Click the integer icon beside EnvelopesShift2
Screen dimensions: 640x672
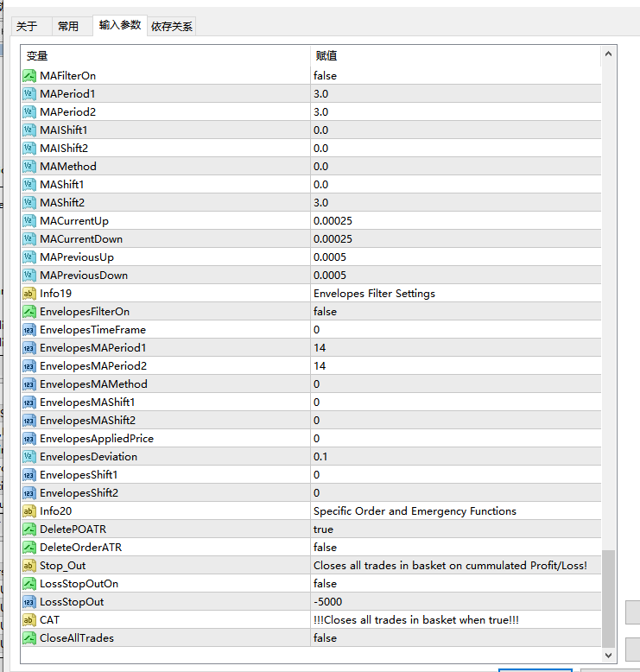29,493
